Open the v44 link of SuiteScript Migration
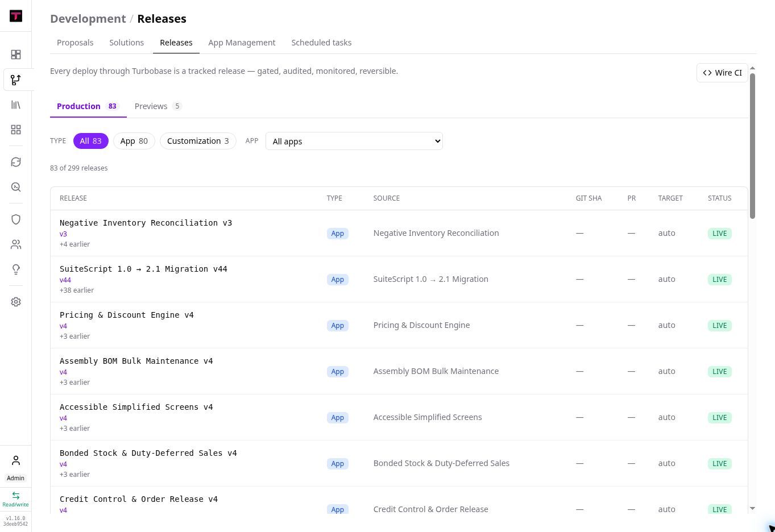775x532 pixels. coord(65,280)
